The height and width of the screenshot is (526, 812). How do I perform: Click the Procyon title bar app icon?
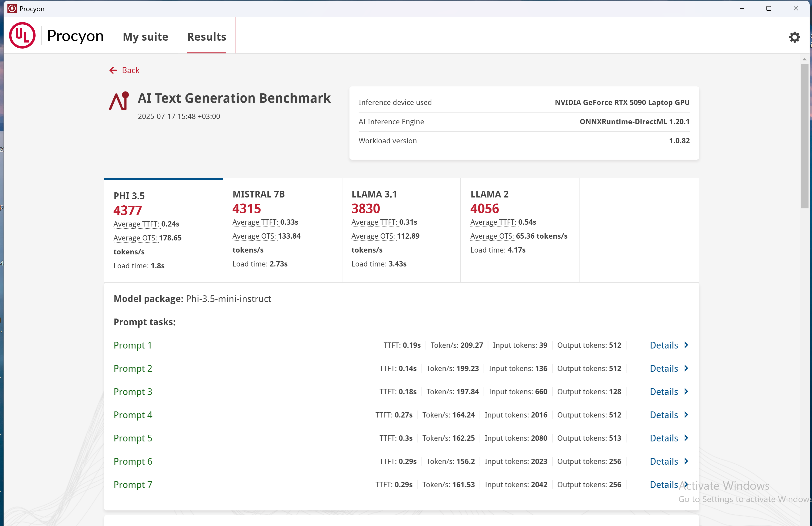[12, 8]
